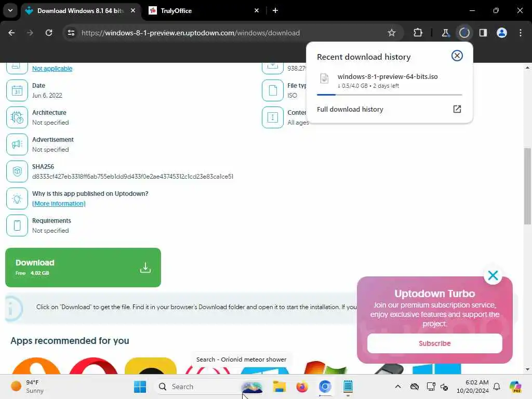
Task: Click the Architecture chip icon
Action: (17, 117)
